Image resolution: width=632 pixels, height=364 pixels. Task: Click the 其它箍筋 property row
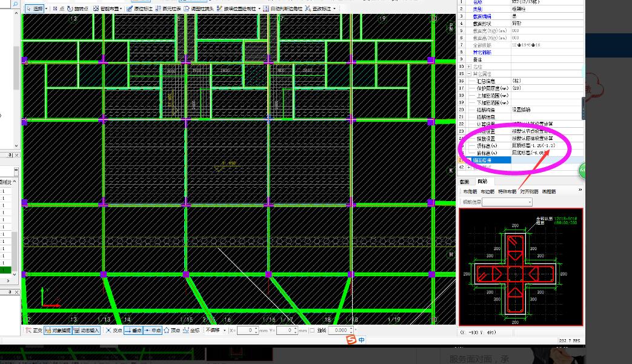521,52
